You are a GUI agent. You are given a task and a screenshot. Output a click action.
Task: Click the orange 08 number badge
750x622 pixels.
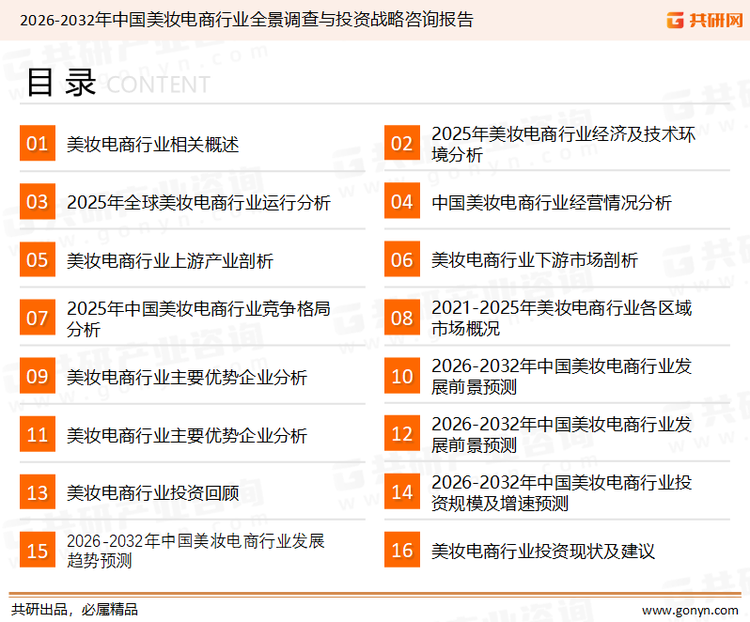pyautogui.click(x=401, y=318)
